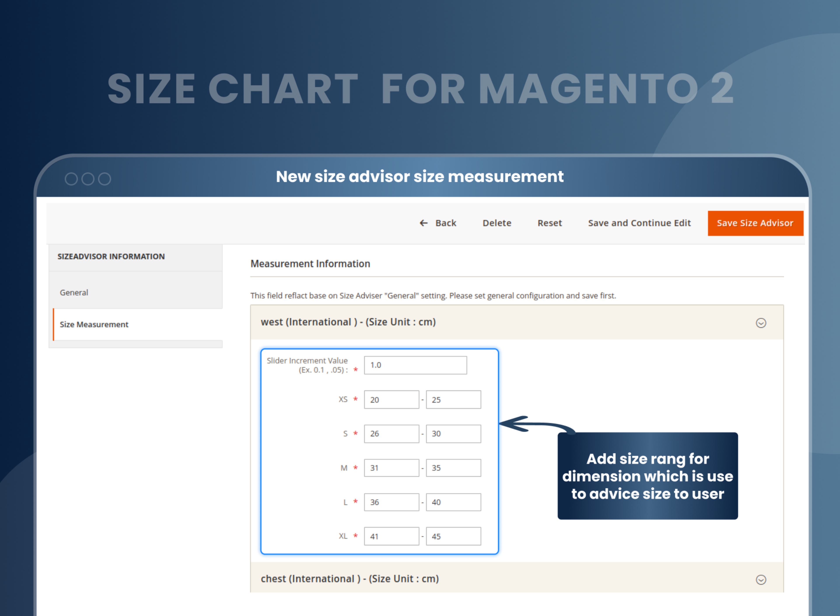
Task: Select the Size Measurement tab
Action: click(x=94, y=324)
